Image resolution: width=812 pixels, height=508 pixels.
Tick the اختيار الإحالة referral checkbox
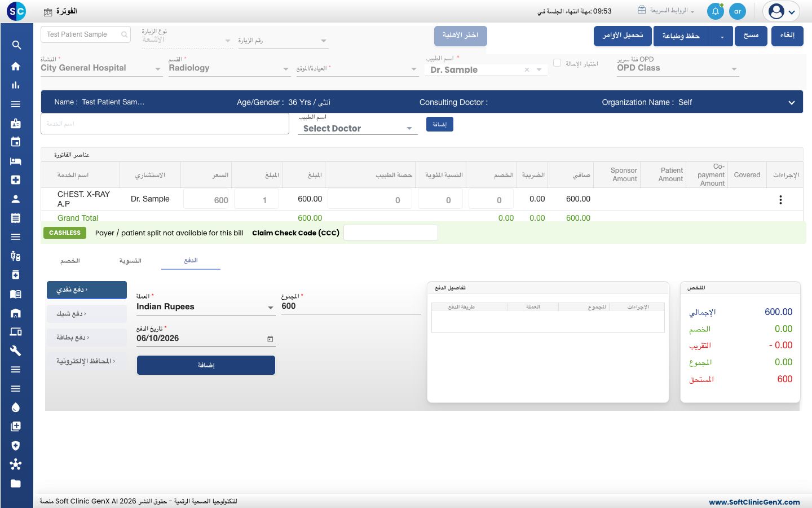(x=557, y=63)
